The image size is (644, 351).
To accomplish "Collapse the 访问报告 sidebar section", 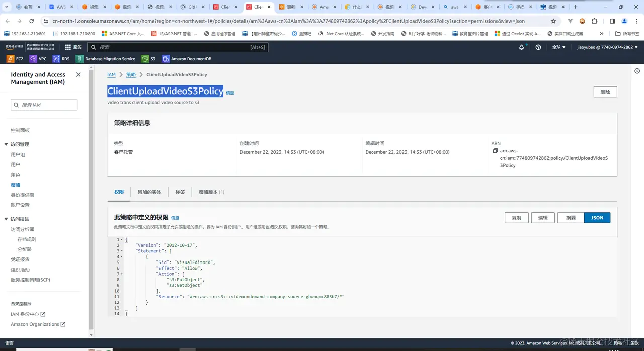I will [x=6, y=219].
